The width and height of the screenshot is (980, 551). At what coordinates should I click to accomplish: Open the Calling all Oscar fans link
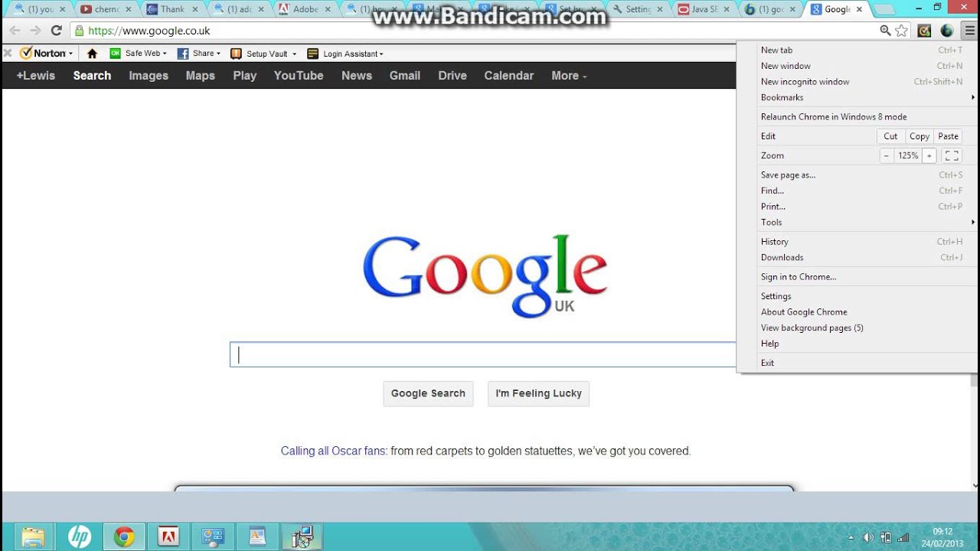pyautogui.click(x=333, y=451)
